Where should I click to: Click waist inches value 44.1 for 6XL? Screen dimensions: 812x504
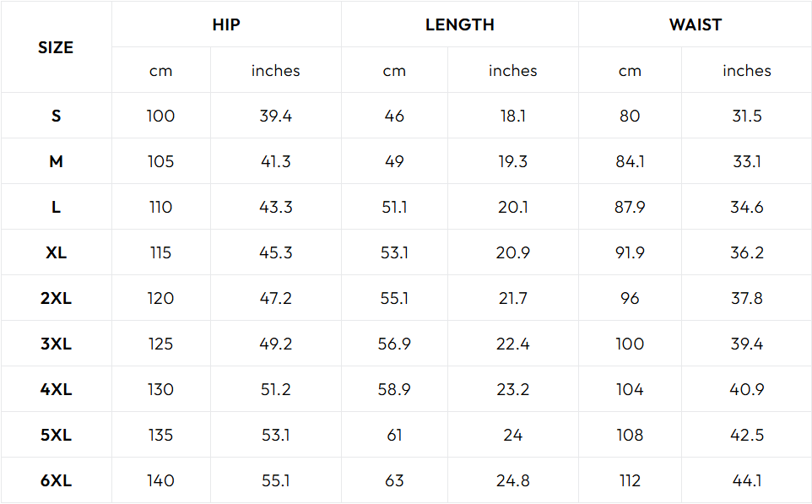tap(747, 480)
